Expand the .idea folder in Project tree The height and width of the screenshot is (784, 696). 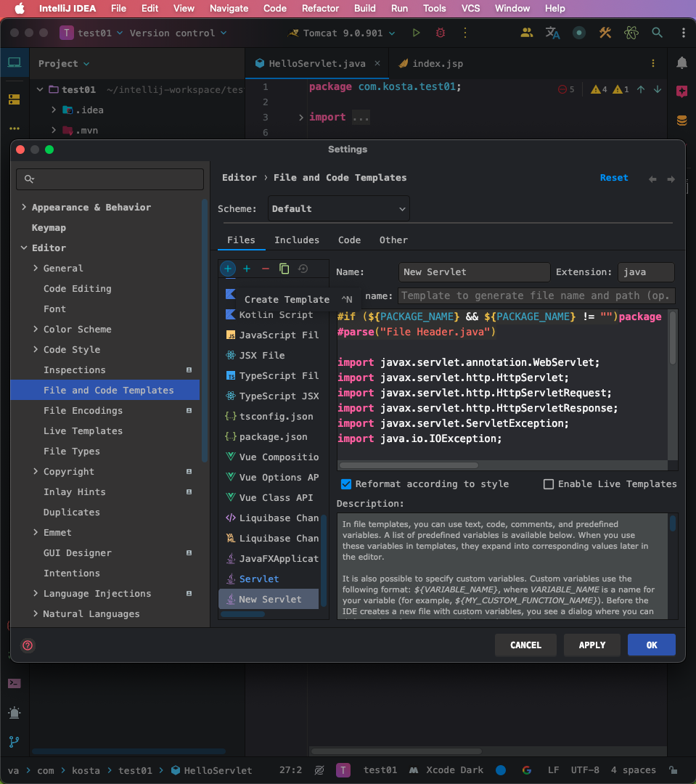click(x=54, y=110)
